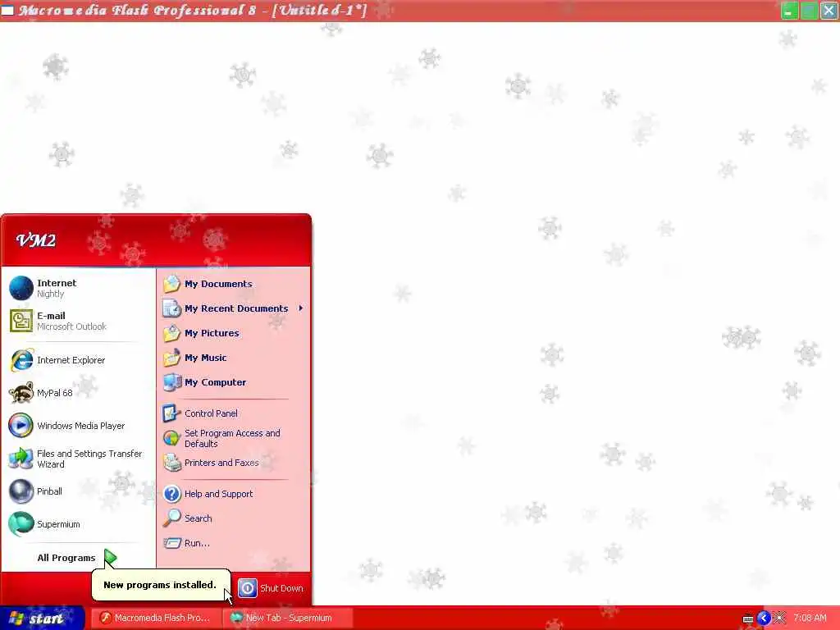Click the tray icon left of clock

coord(779,619)
